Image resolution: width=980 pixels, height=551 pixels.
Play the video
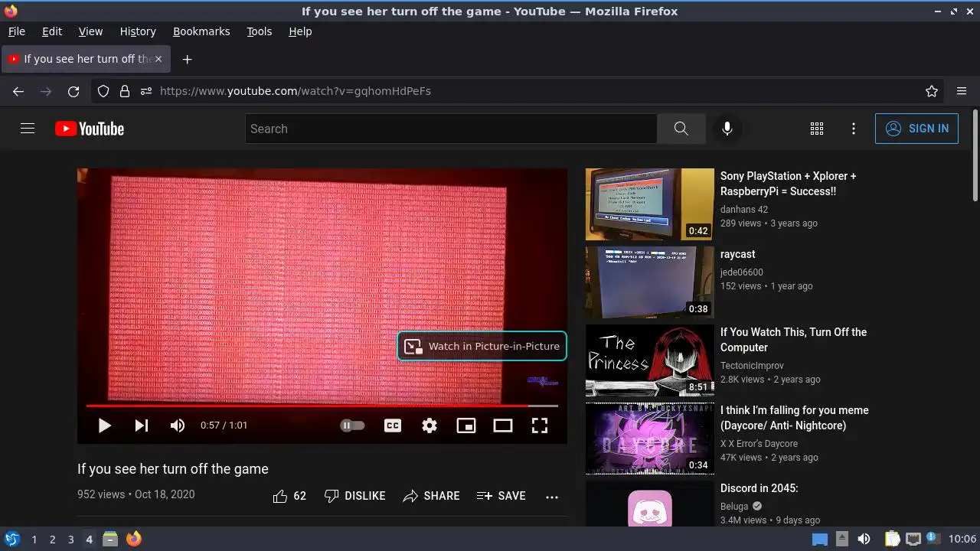tap(105, 425)
